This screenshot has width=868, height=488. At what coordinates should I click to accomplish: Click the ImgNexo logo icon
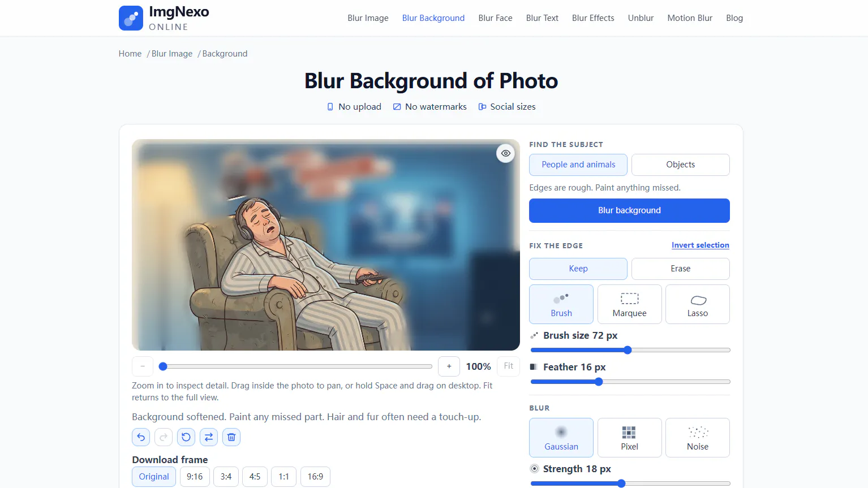(131, 18)
